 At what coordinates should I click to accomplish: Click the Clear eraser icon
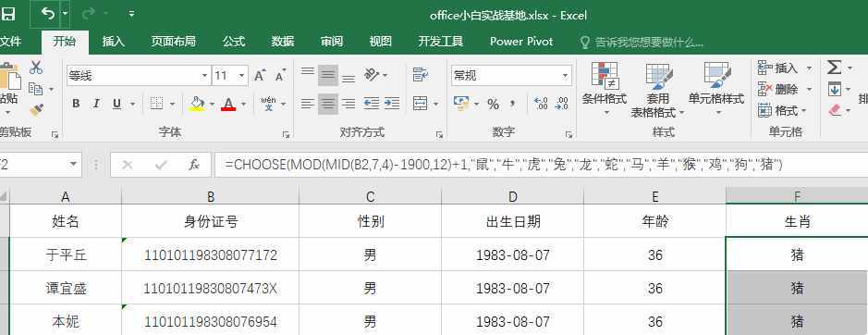coord(835,110)
